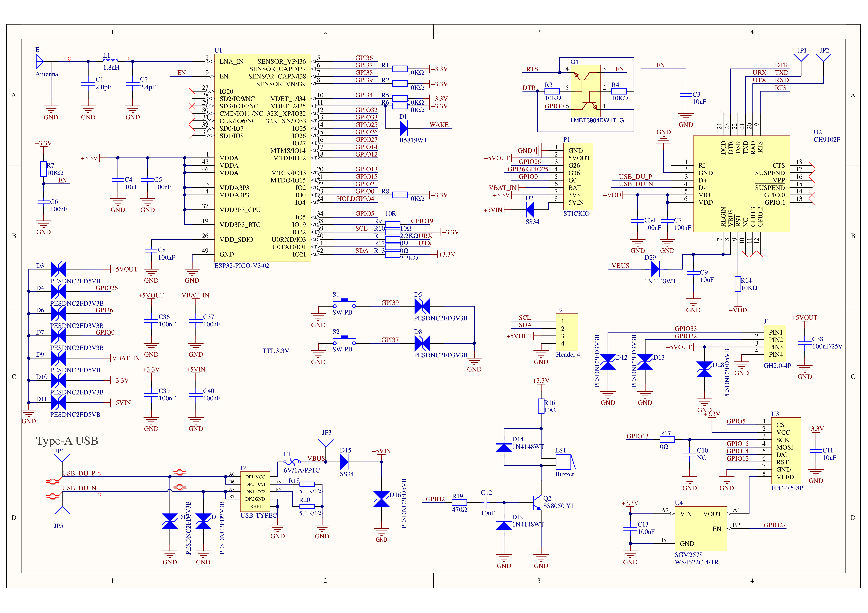The image size is (868, 613).
Task: Click the TTL 3.3V text note
Action: click(x=276, y=351)
